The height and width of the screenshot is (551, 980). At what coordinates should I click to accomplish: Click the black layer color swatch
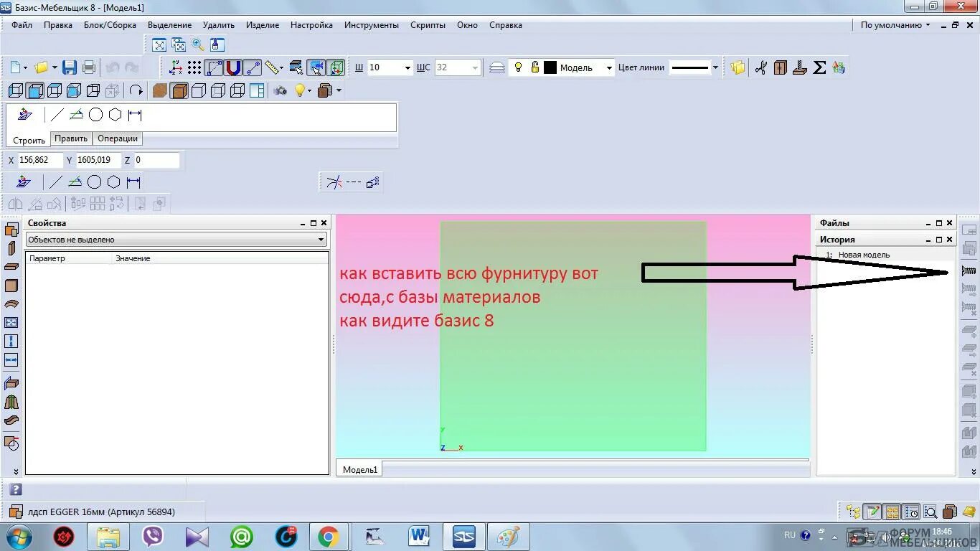550,67
